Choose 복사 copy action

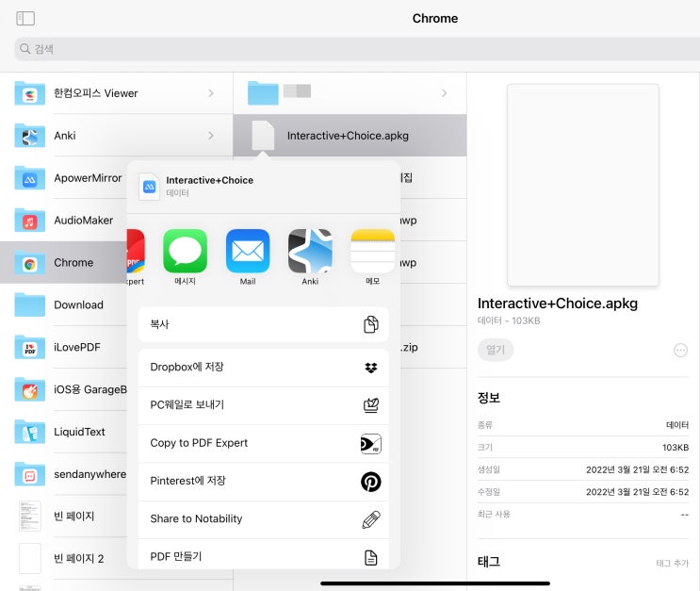click(x=264, y=324)
